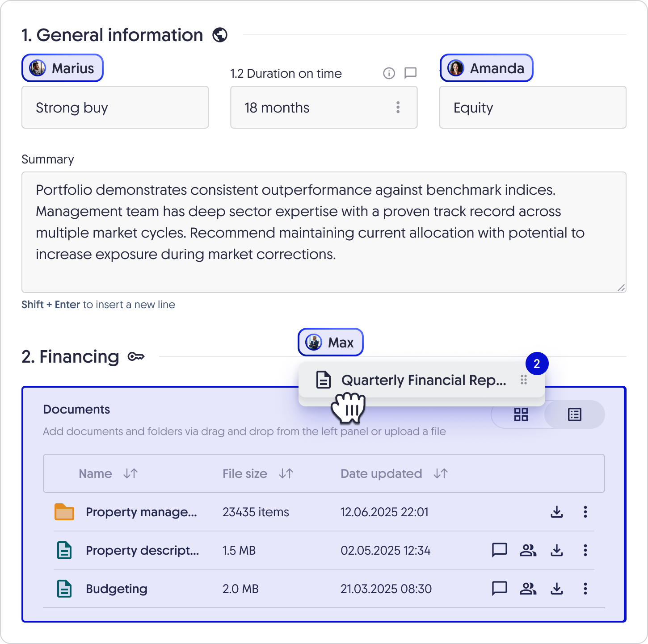The image size is (648, 644).
Task: Click the globe icon beside General information
Action: click(x=220, y=35)
